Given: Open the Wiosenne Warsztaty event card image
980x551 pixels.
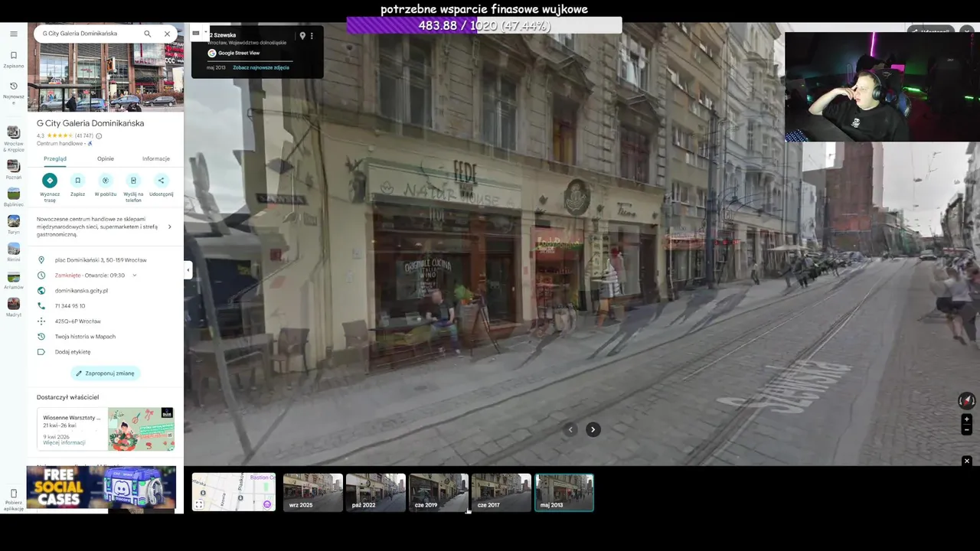Looking at the screenshot, I should pos(141,429).
